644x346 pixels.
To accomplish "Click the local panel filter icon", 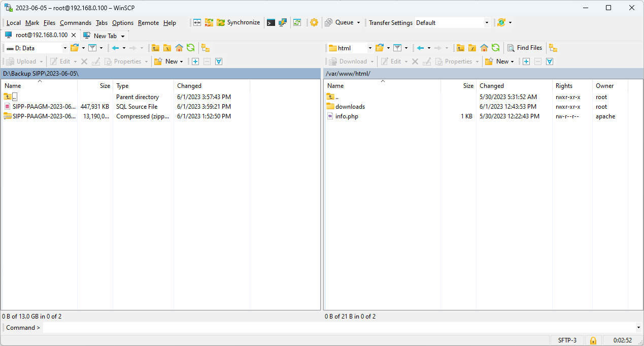I will [x=92, y=48].
